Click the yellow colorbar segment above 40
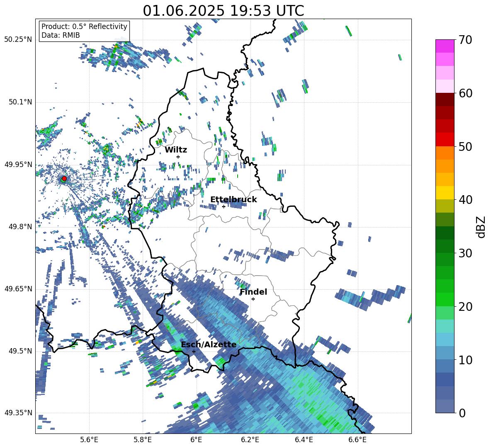Image resolution: width=491 pixels, height=448 pixels. pyautogui.click(x=445, y=193)
